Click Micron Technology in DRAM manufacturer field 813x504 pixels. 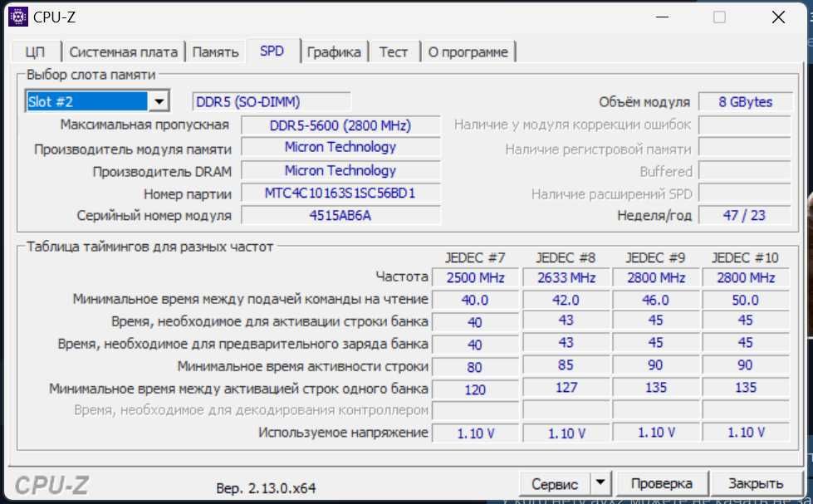coord(340,170)
